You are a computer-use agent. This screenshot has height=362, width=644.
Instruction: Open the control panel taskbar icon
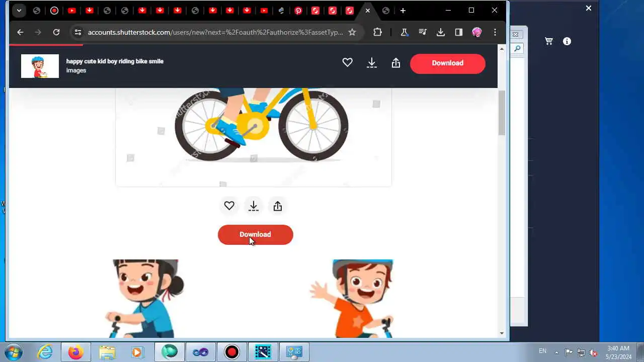click(x=294, y=352)
